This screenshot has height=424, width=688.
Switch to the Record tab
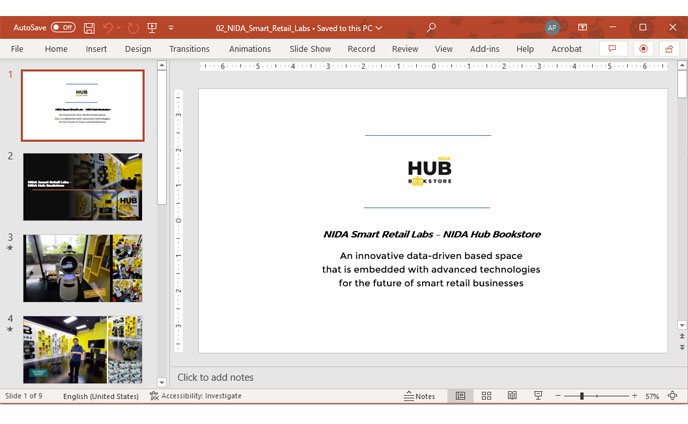coord(361,49)
